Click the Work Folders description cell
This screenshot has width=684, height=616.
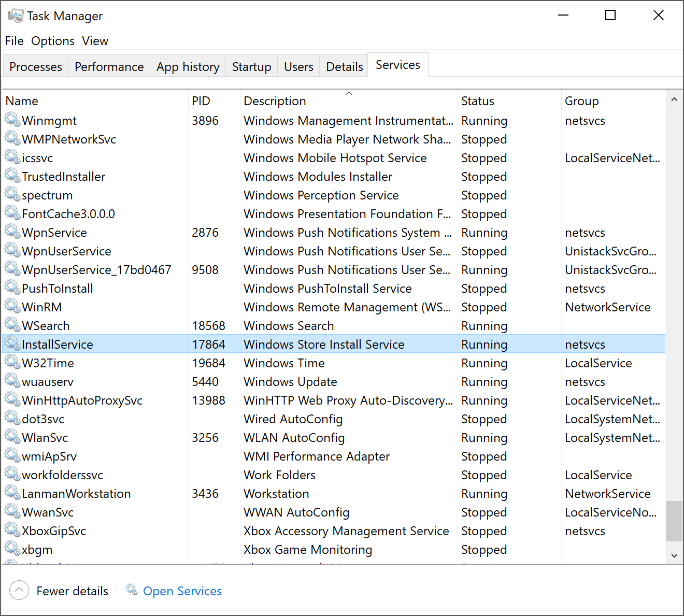[x=279, y=475]
